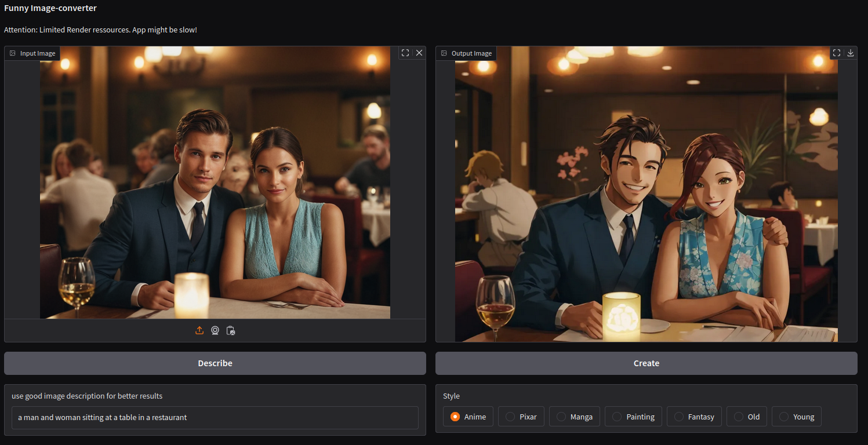The width and height of the screenshot is (868, 445).
Task: Click the paste-from-clipboard image icon
Action: point(230,330)
